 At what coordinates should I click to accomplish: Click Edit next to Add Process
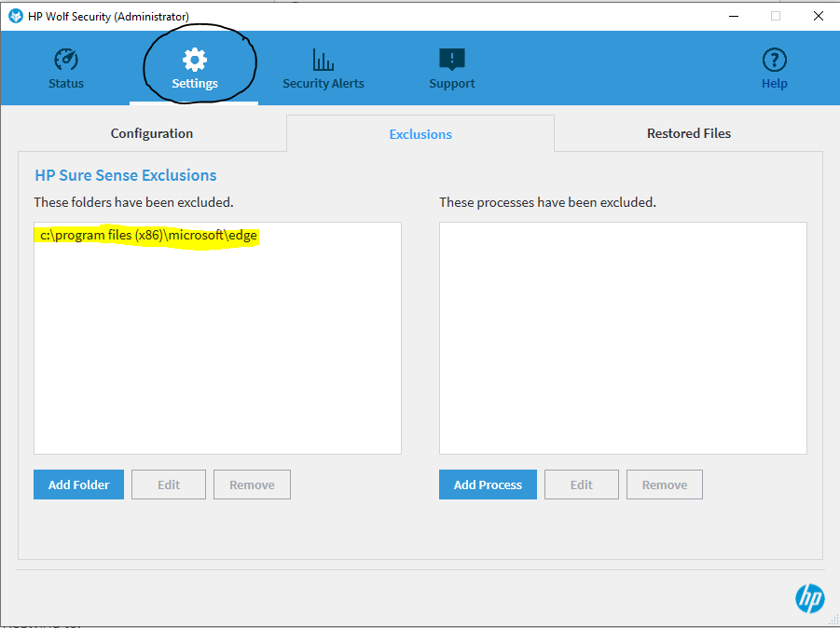(x=581, y=484)
